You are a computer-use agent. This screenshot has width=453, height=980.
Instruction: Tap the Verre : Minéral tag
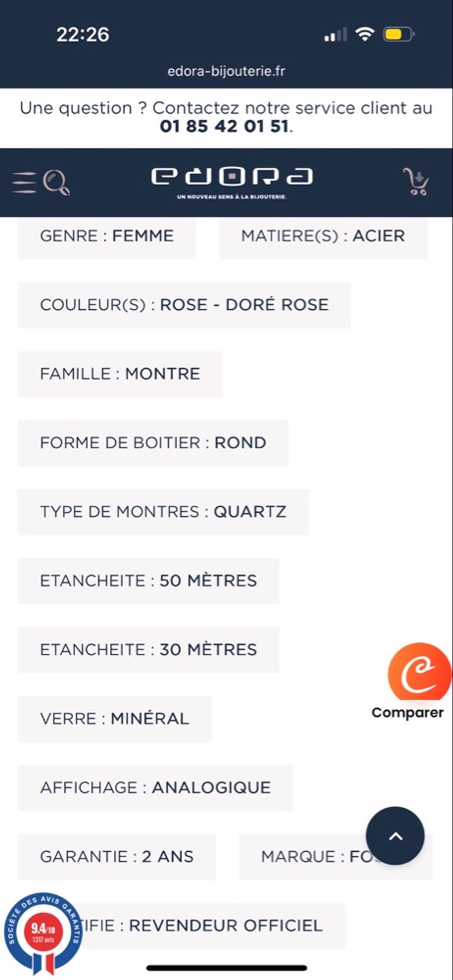pyautogui.click(x=115, y=719)
